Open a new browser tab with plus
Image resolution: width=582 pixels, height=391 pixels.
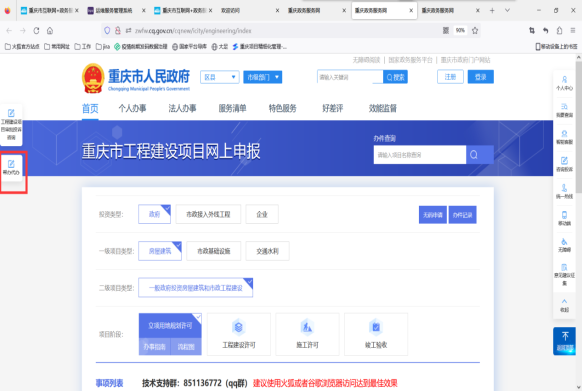click(492, 10)
